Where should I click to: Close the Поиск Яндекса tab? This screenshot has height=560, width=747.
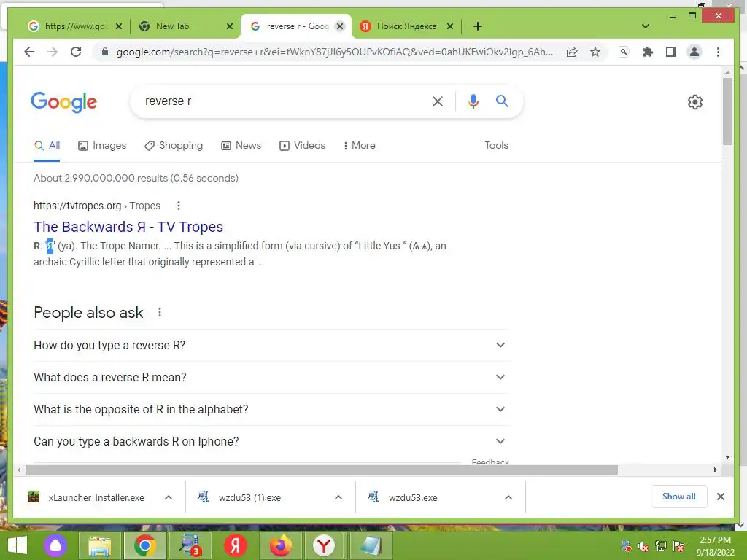click(449, 26)
